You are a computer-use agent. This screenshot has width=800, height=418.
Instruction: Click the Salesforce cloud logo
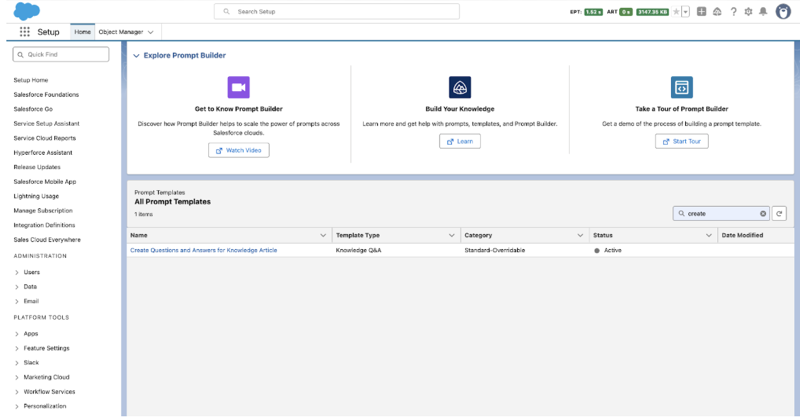click(x=27, y=11)
